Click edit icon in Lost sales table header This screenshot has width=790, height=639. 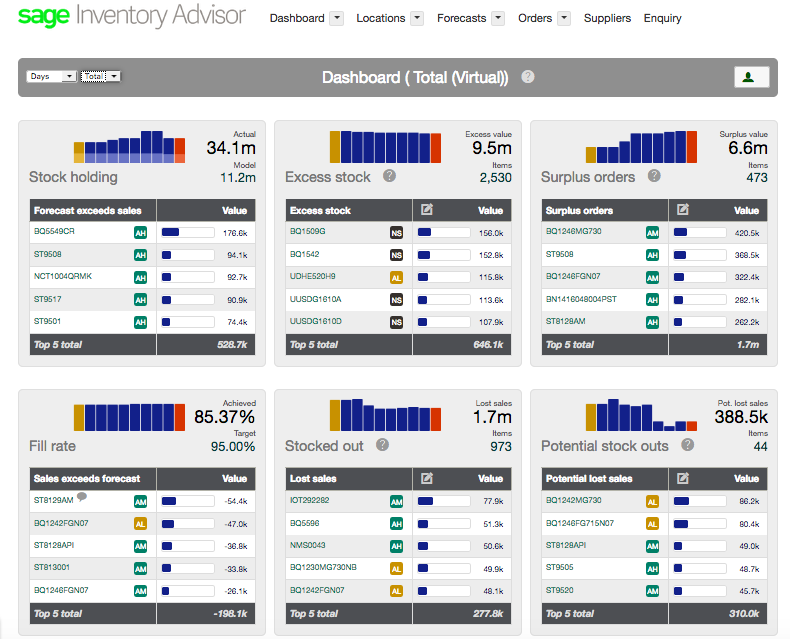[x=427, y=478]
